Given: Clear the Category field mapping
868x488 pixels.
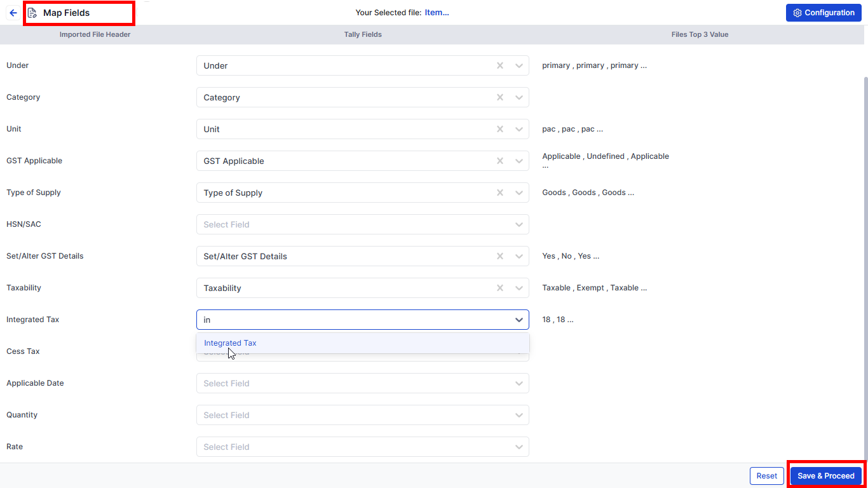Looking at the screenshot, I should pos(500,97).
